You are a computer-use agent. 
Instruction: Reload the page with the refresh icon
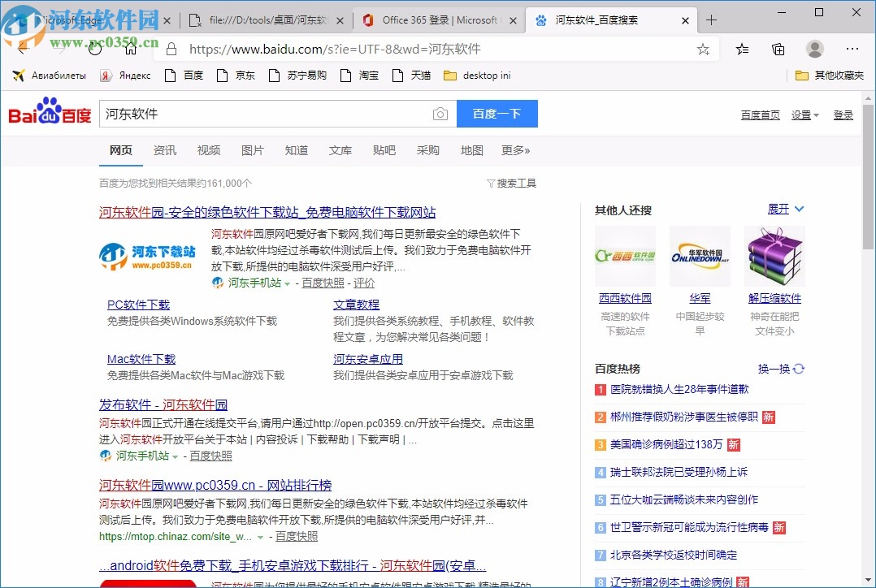[95, 48]
